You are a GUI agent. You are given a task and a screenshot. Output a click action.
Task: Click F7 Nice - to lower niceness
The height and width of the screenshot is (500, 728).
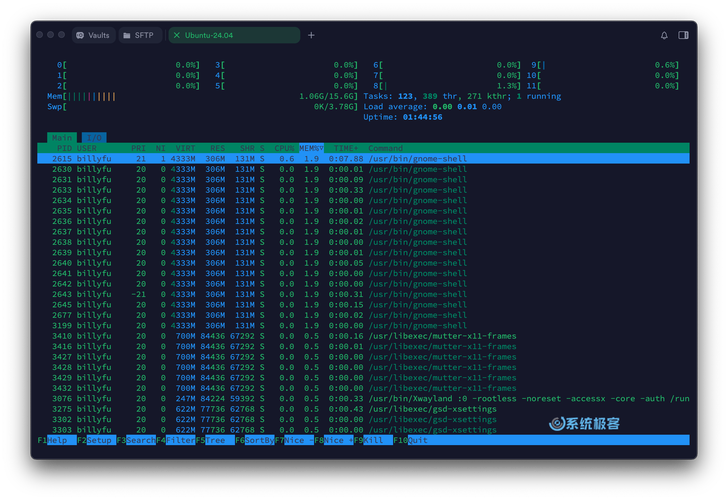point(294,440)
